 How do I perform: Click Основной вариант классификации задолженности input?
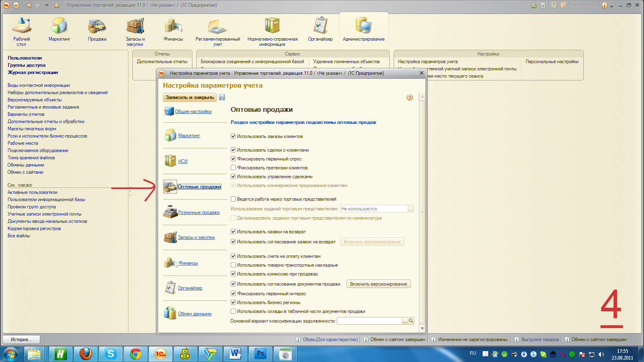369,321
